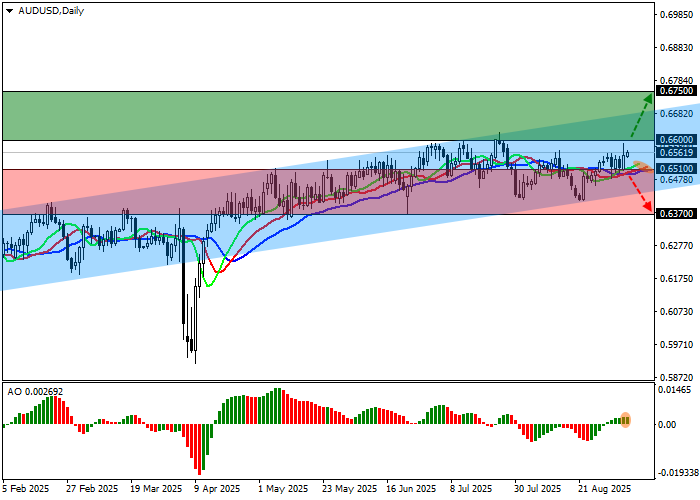Click the 0.00 AO scale value
Viewport: 700px width, 500px height.
667,425
